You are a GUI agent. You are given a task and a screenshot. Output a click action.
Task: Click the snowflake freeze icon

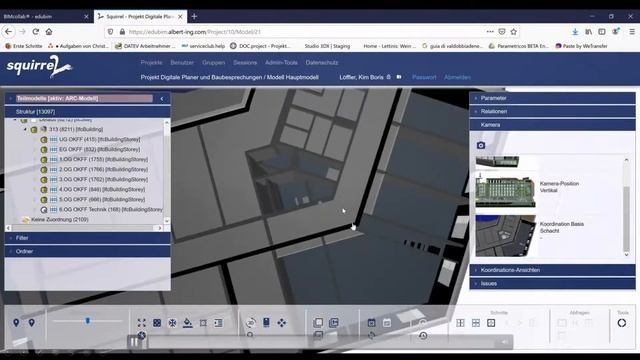point(173,323)
